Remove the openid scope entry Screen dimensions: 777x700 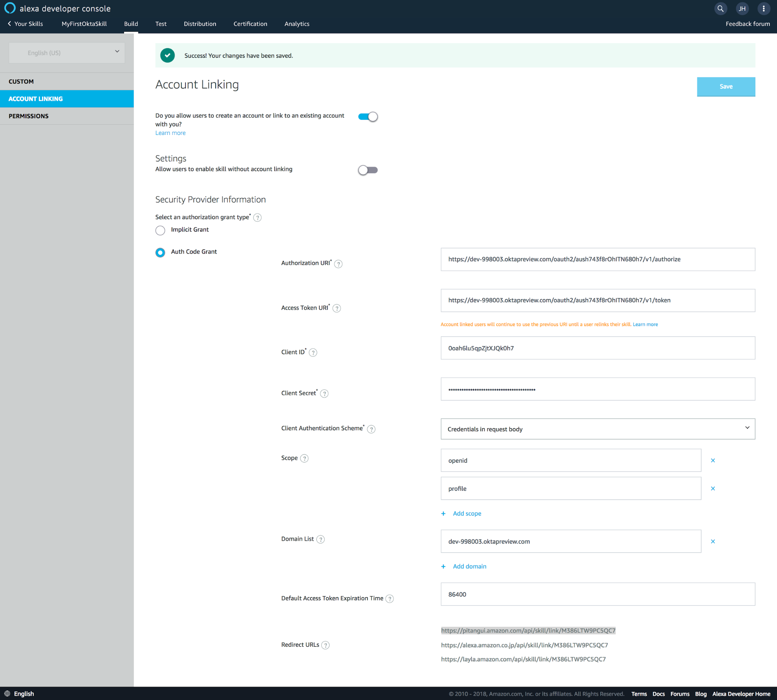tap(712, 460)
